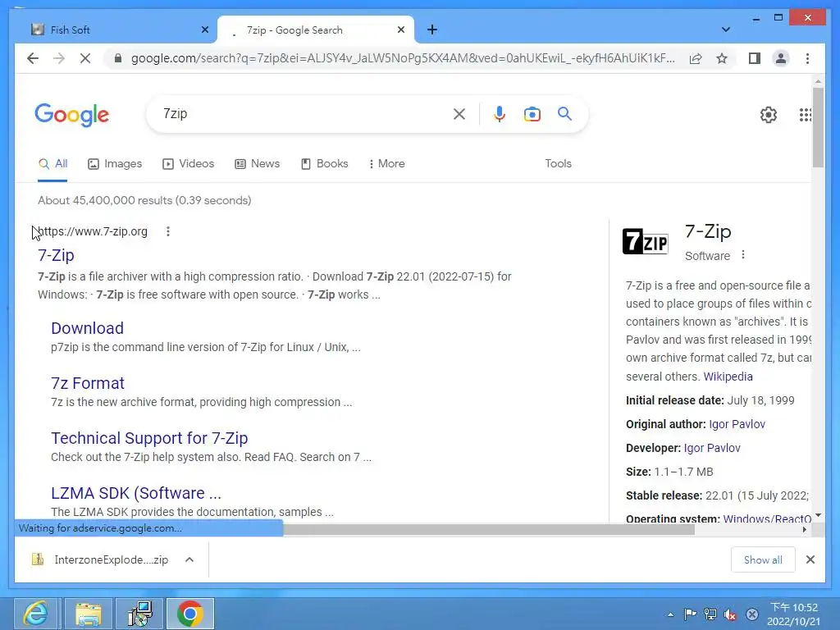Show hidden system tray icons
Viewport: 840px width, 630px height.
670,614
